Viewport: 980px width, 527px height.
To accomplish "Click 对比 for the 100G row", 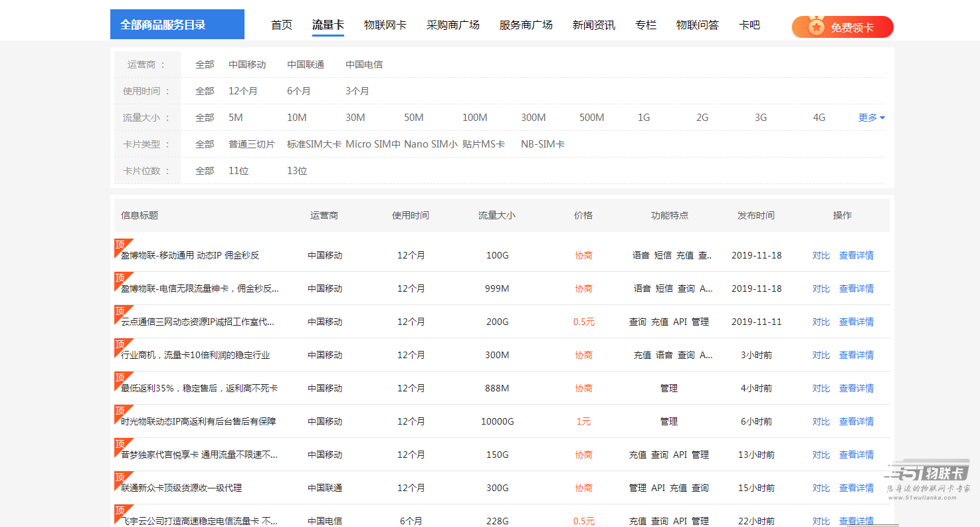I will coord(821,255).
